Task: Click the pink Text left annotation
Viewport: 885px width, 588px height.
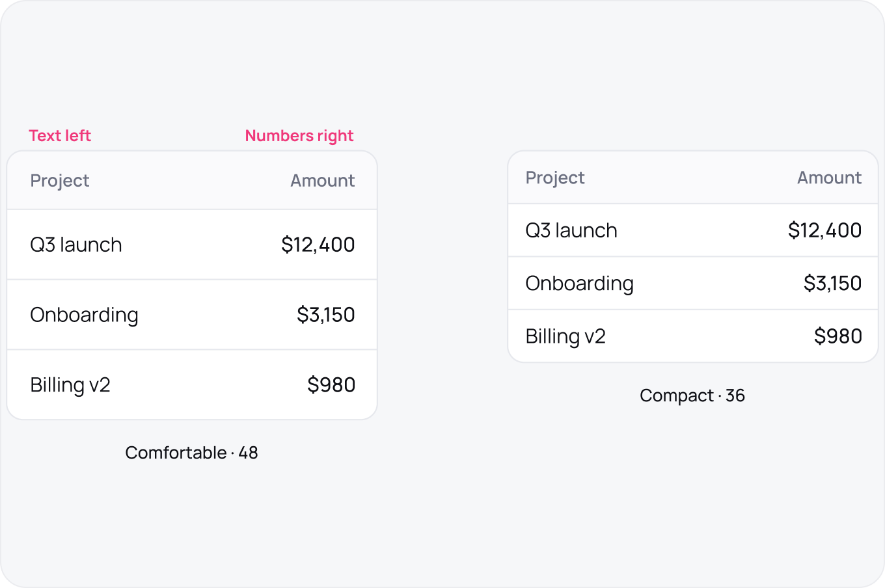Action: (x=60, y=136)
